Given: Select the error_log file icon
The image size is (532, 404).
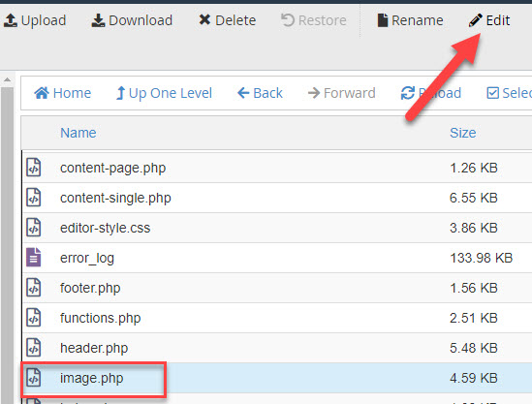Looking at the screenshot, I should [34, 258].
